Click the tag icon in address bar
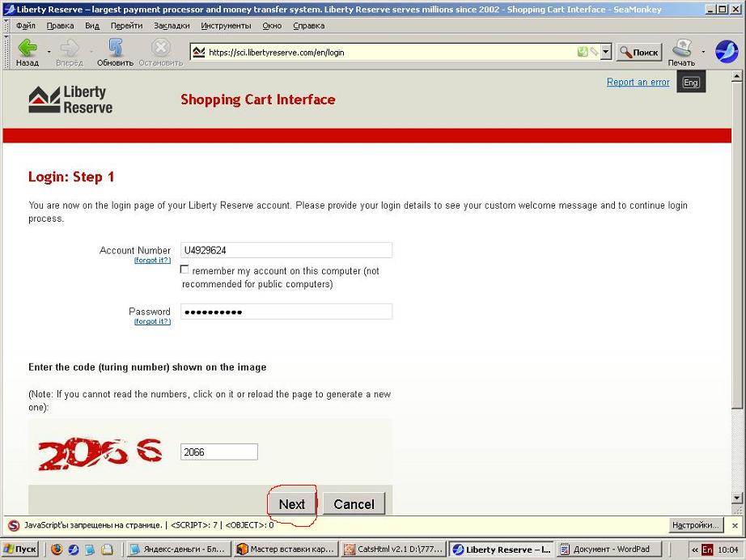 (x=594, y=52)
